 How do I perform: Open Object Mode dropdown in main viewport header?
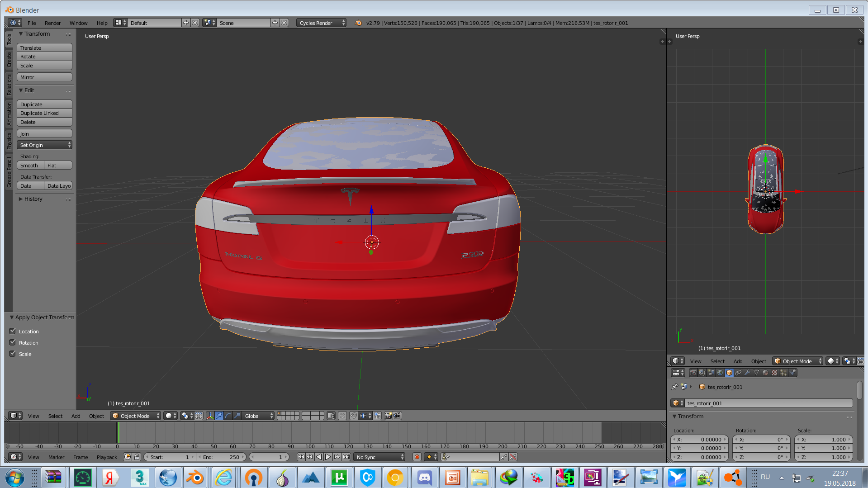tap(135, 416)
